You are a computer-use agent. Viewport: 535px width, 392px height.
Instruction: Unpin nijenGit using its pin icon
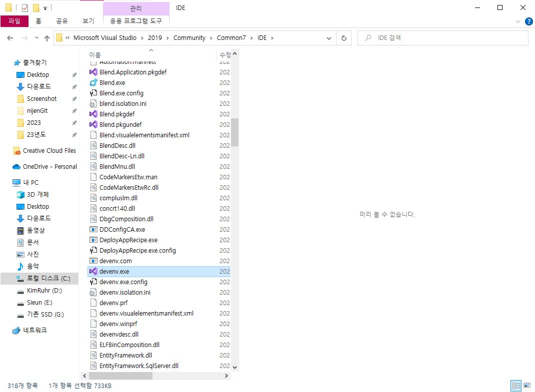pyautogui.click(x=74, y=111)
